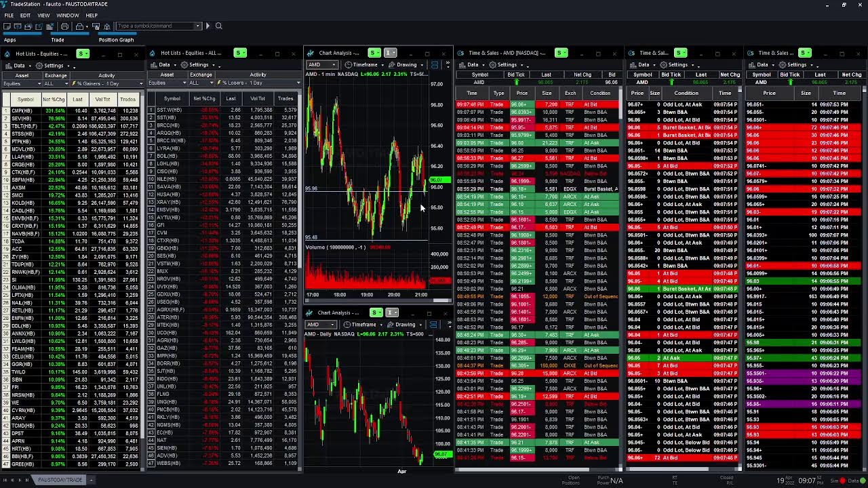The width and height of the screenshot is (868, 488).
Task: Switch to the FAUSTODAYTRADE workspace tab
Action: (60, 480)
